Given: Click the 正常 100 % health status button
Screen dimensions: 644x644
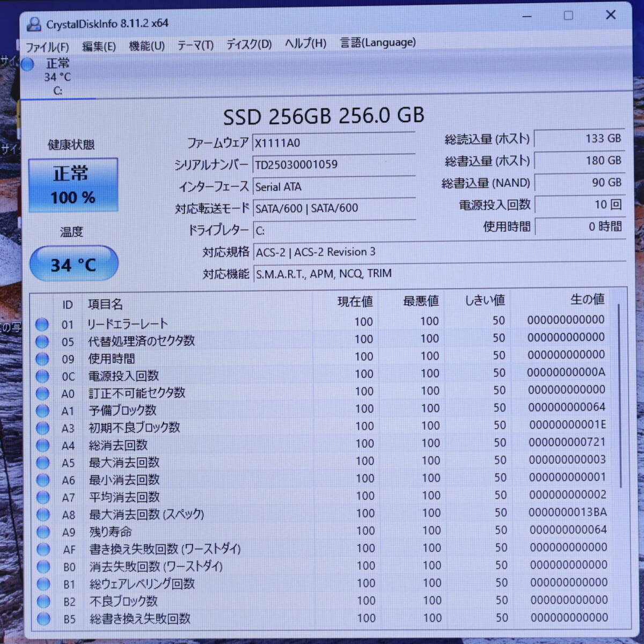Looking at the screenshot, I should [73, 185].
